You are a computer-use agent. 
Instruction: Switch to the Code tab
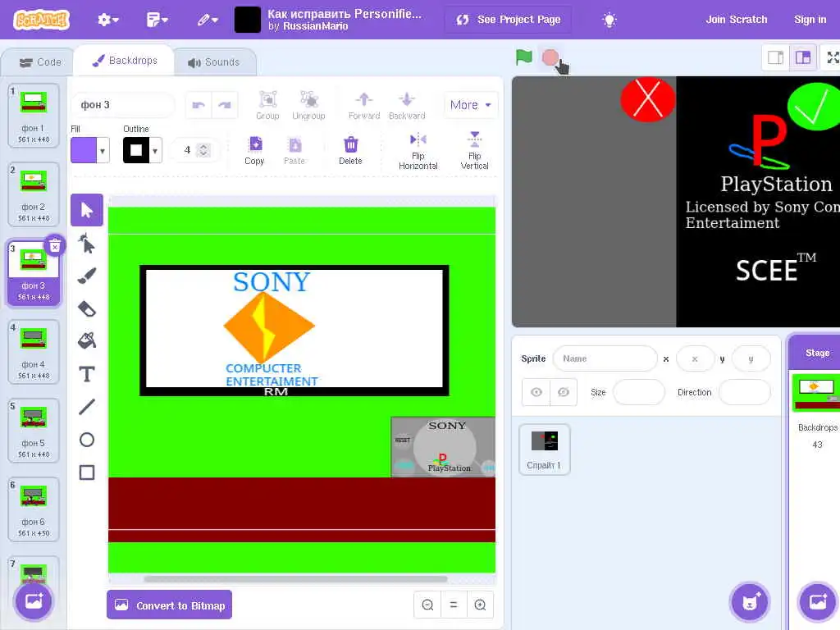40,62
